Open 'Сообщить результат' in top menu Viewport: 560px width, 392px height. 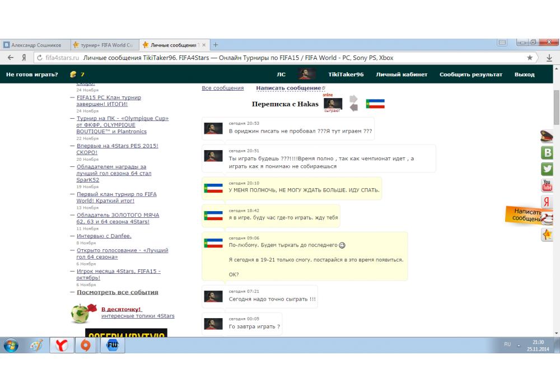click(x=470, y=74)
